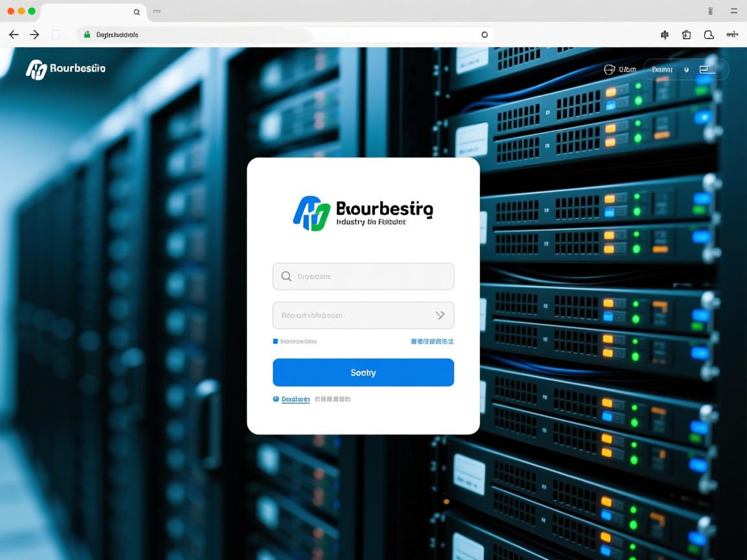Click the browser forward arrow

[34, 35]
